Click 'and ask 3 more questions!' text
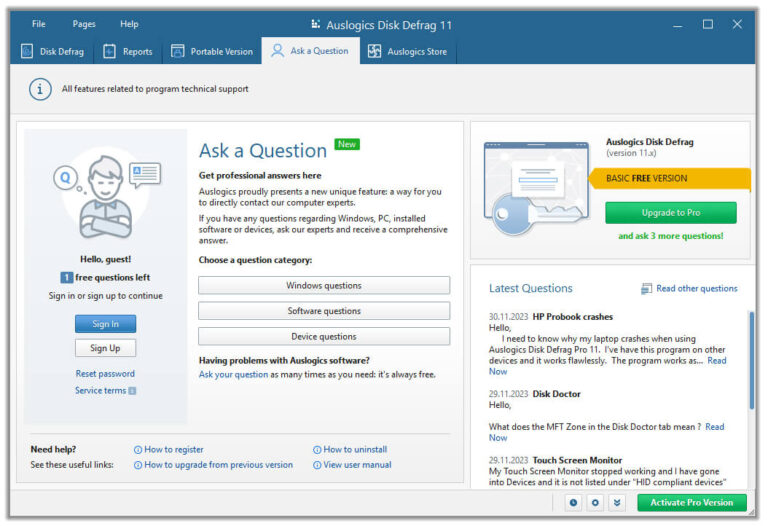 click(x=671, y=236)
